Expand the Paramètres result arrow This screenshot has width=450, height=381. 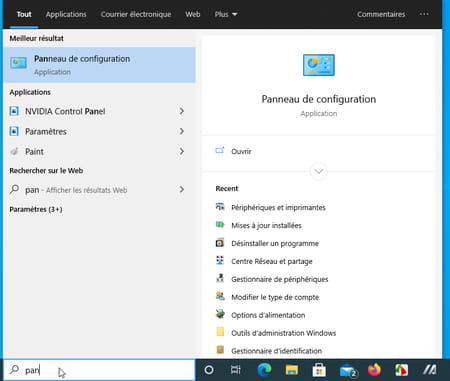182,131
